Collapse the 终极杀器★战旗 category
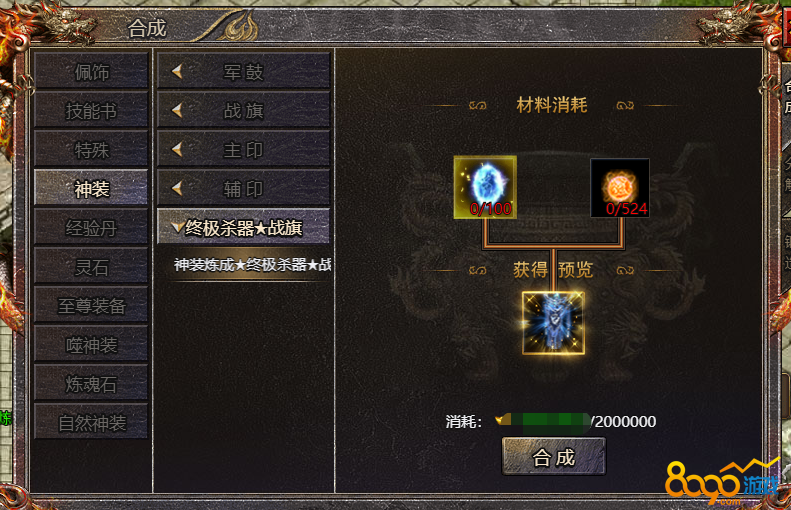This screenshot has width=791, height=510. tap(244, 228)
